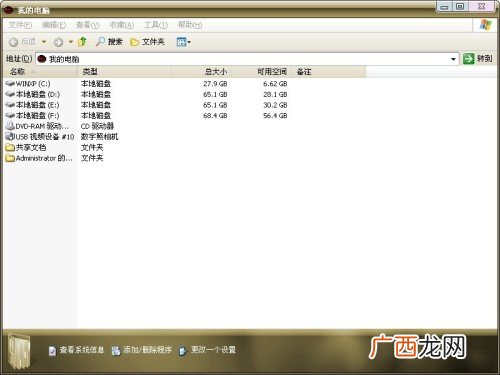Go up one folder level icon
Image resolution: width=500 pixels, height=375 pixels.
pos(82,42)
